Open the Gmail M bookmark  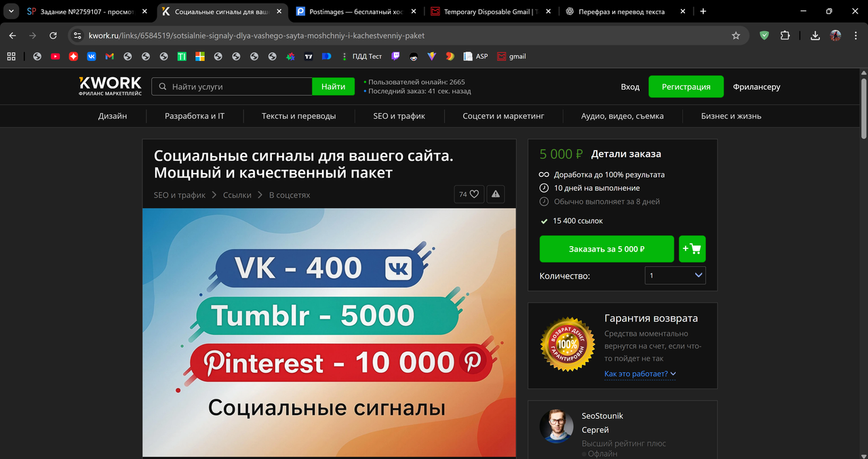pyautogui.click(x=109, y=56)
